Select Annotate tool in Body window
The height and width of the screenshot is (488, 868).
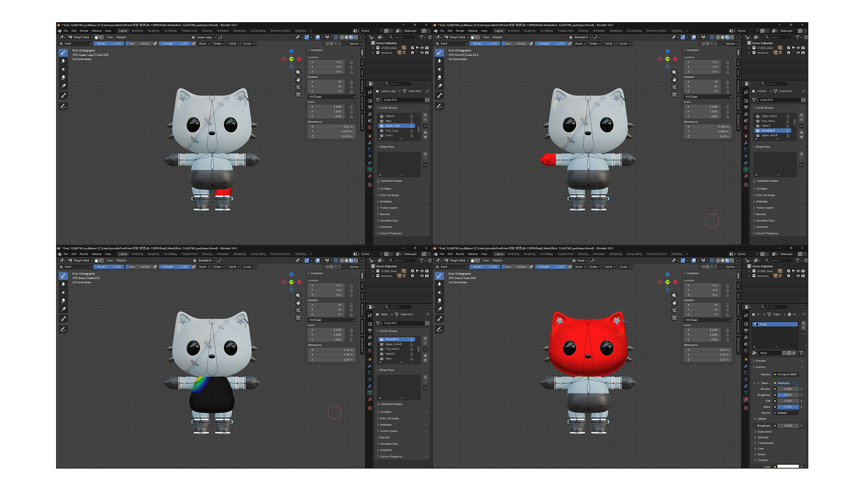click(x=63, y=329)
